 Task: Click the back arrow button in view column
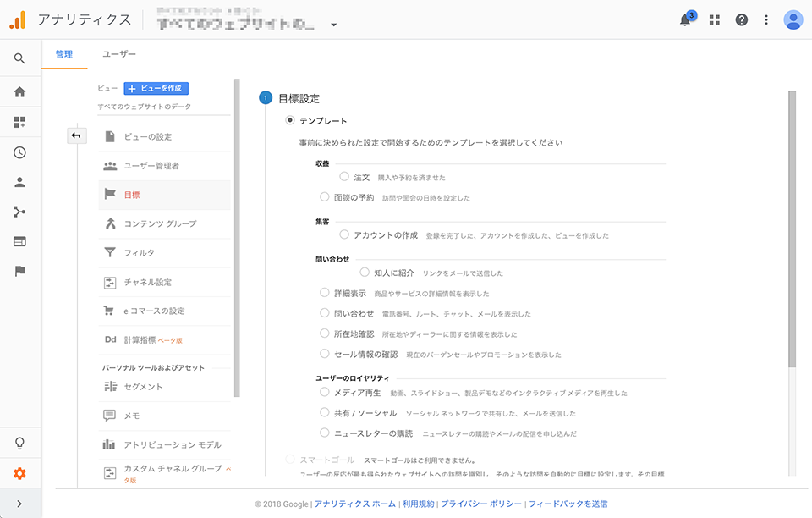(76, 135)
